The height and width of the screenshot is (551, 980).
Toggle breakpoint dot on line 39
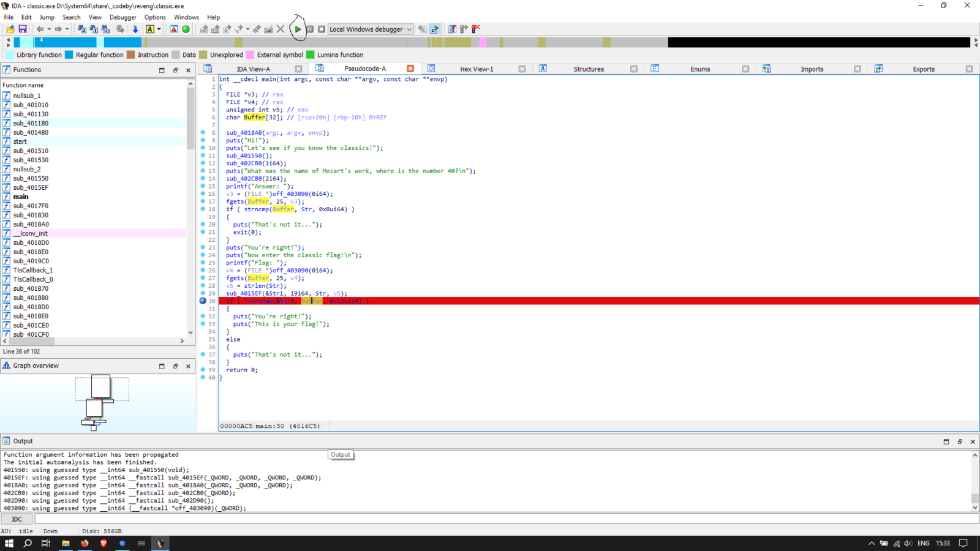[203, 370]
